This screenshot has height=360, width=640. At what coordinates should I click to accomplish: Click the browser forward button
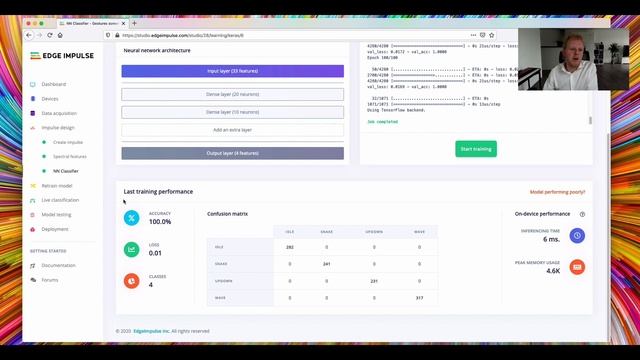tap(39, 36)
